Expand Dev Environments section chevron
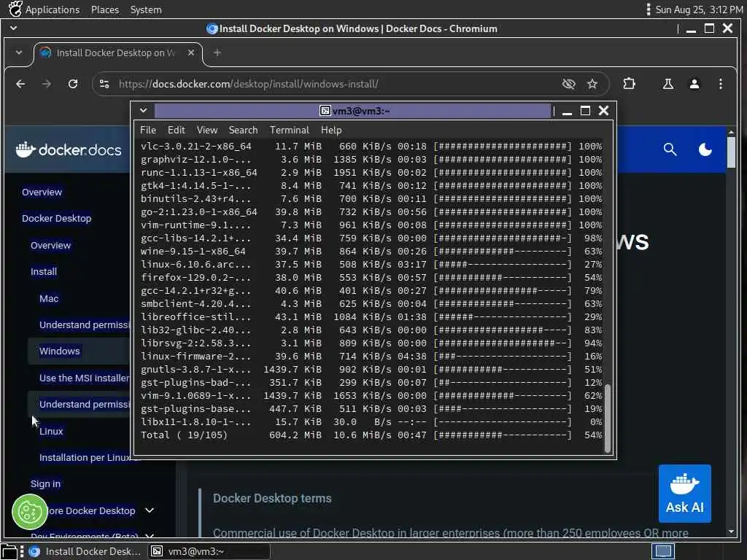 point(150,535)
